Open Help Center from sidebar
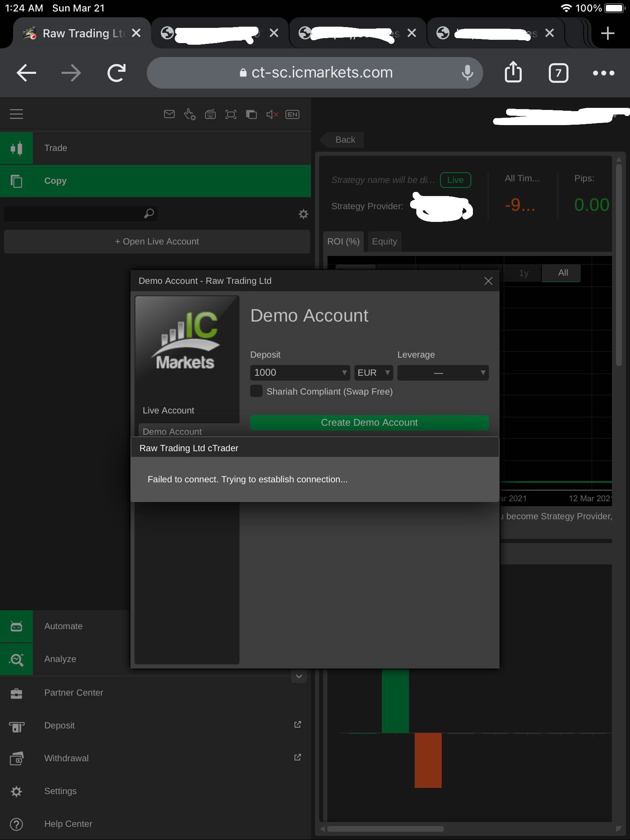This screenshot has height=840, width=630. coord(155,824)
